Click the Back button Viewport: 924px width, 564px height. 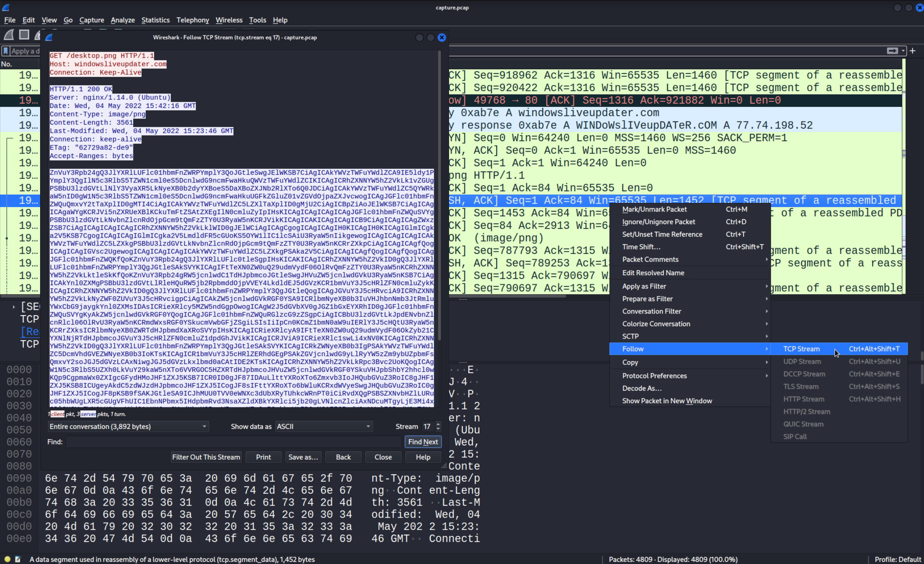343,457
